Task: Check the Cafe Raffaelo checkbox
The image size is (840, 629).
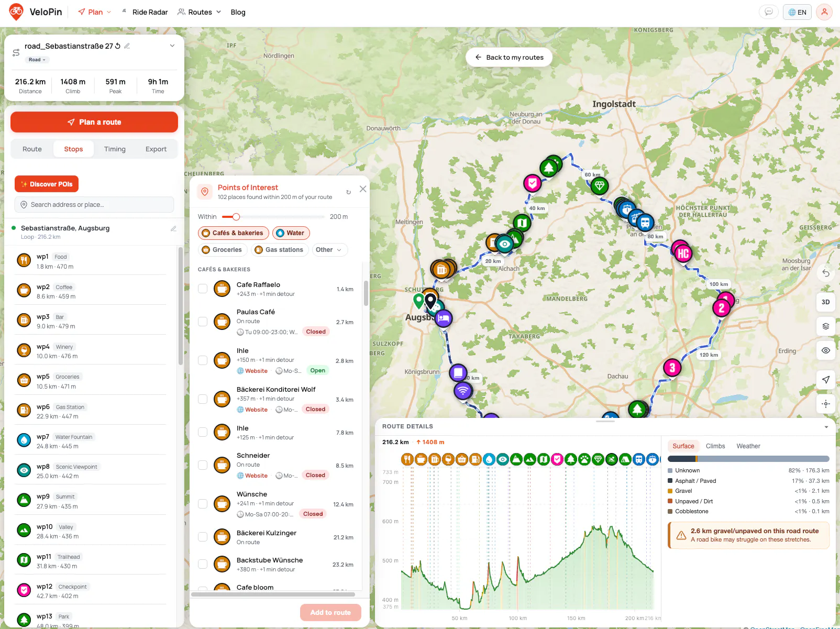Action: pyautogui.click(x=203, y=289)
